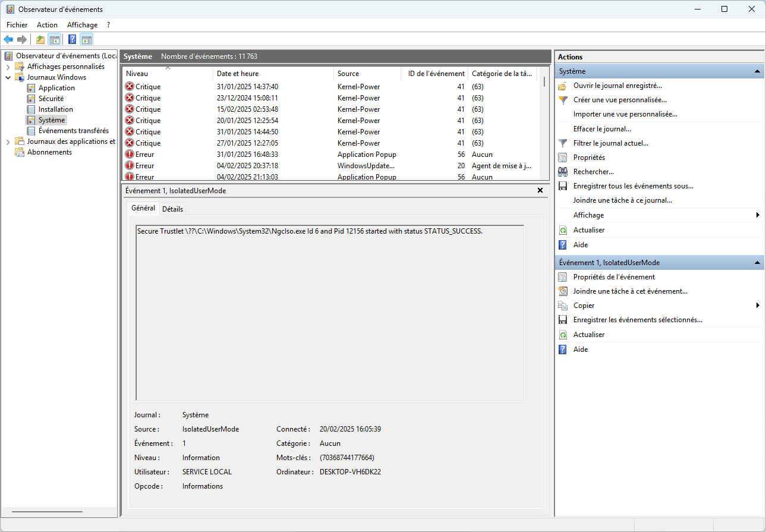Screen dimensions: 766x532
Task: Expand Journaux des applications et services node
Action: coord(8,141)
